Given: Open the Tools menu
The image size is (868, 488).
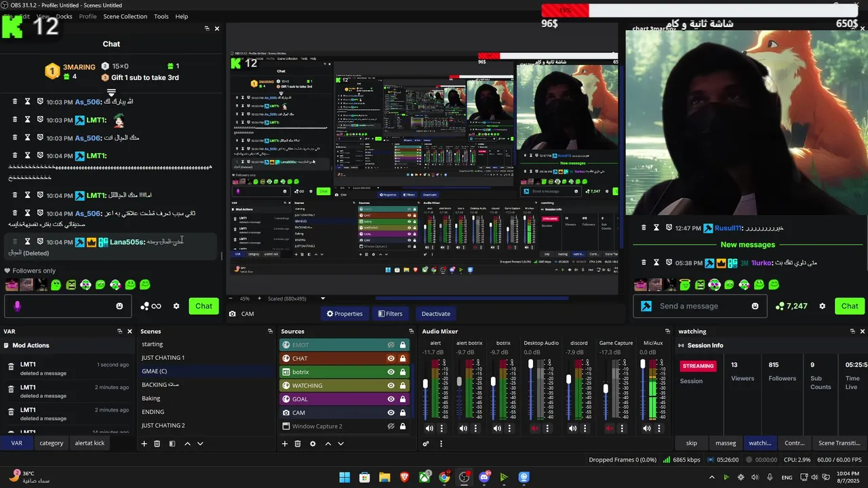Looking at the screenshot, I should [161, 16].
